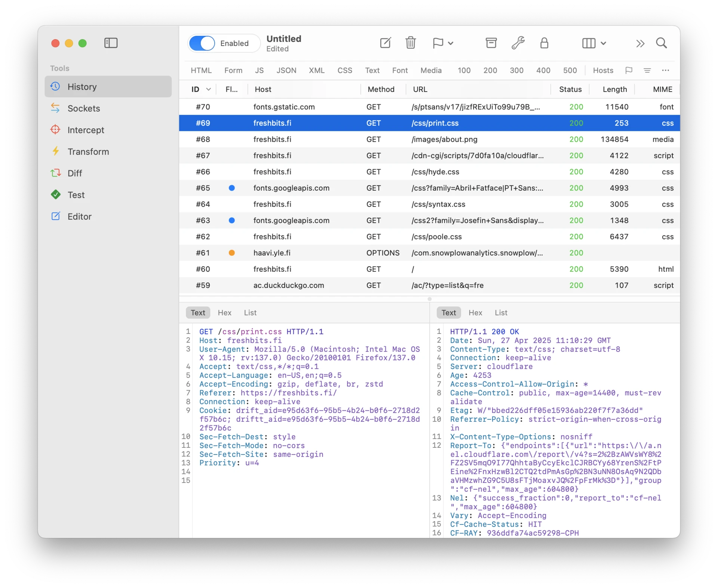
Task: Select request #68 /images/about.png
Action: coord(429,139)
